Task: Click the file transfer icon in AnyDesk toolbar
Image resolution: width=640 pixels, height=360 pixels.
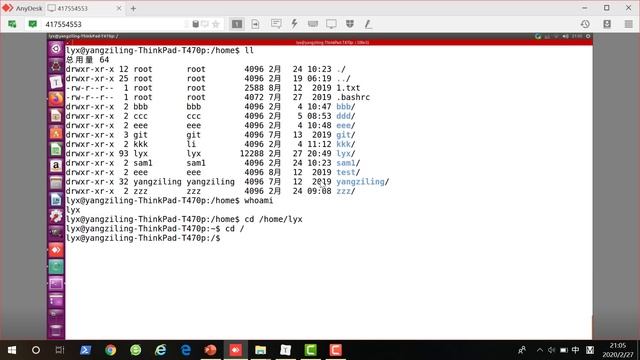Action: [x=256, y=24]
